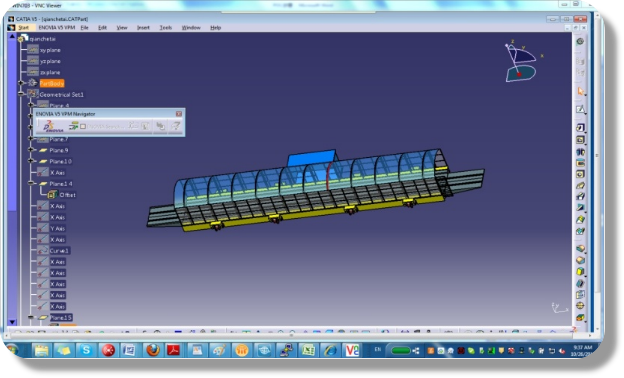Select the xy plane in the tree

point(50,50)
